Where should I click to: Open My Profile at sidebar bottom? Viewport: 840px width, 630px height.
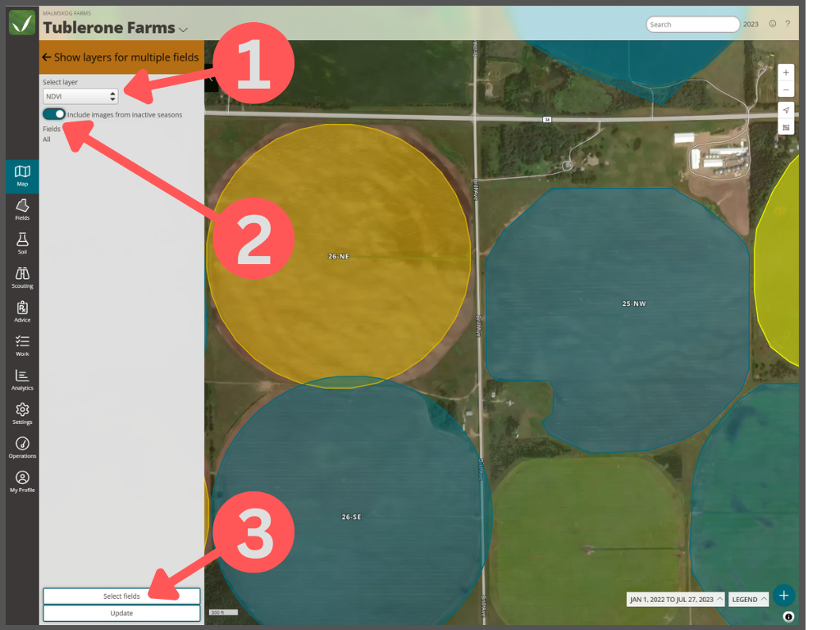click(22, 480)
